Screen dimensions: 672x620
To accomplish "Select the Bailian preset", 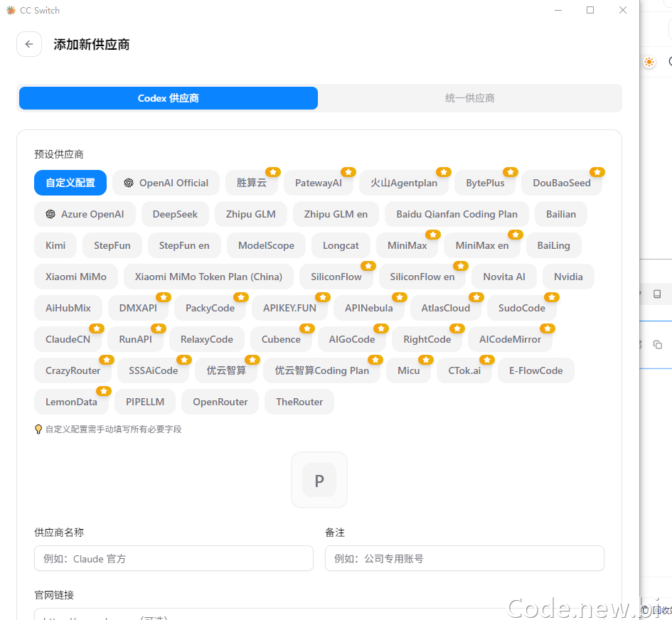I will point(561,214).
